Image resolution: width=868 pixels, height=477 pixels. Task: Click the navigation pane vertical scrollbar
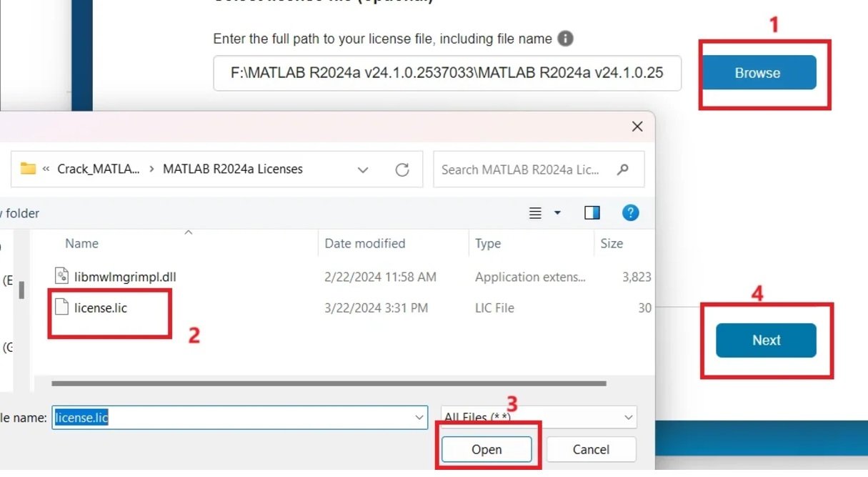(22, 290)
